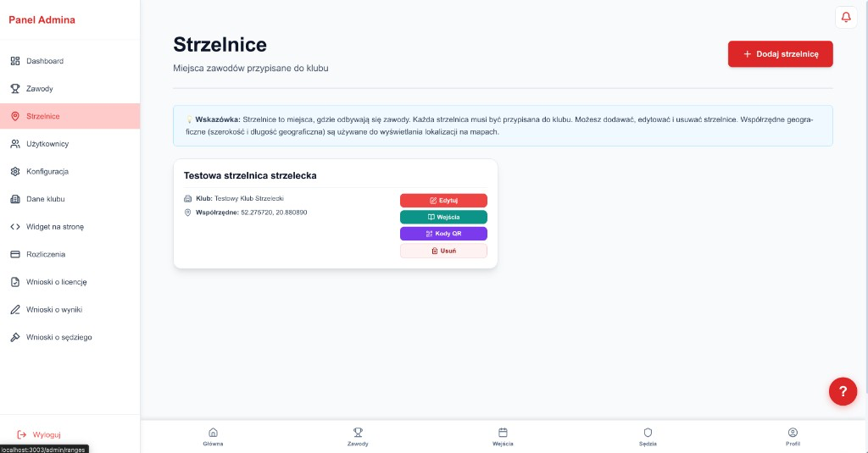Delete the range with Usuń button
The image size is (868, 453).
[x=443, y=251]
